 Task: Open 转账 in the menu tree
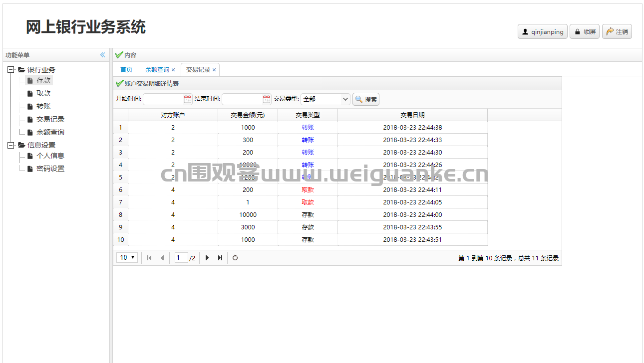click(x=43, y=106)
